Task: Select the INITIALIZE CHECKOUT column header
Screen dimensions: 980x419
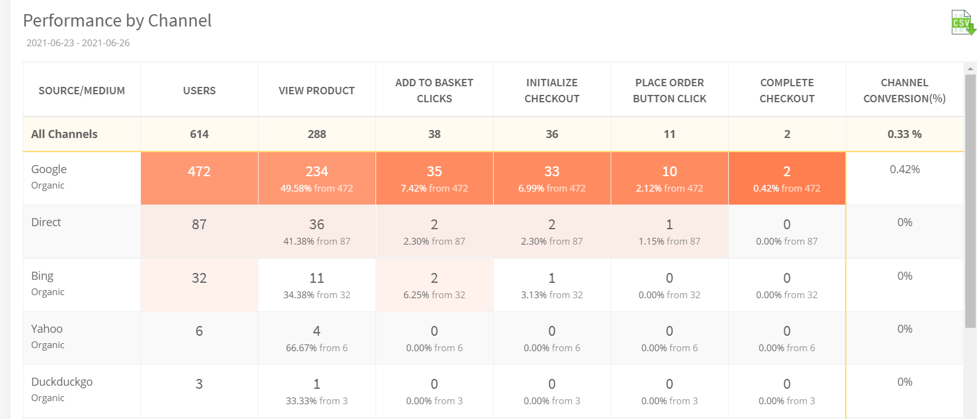Action: 552,91
